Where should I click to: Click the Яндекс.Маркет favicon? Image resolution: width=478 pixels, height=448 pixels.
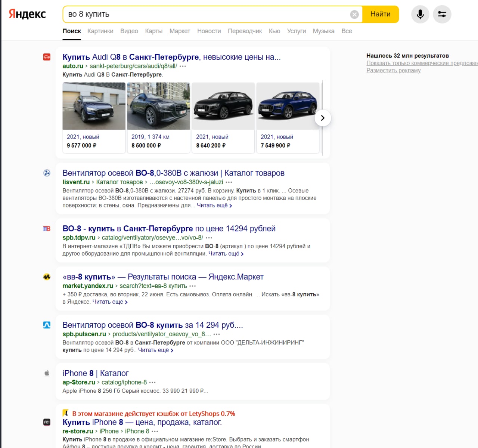coord(47,277)
